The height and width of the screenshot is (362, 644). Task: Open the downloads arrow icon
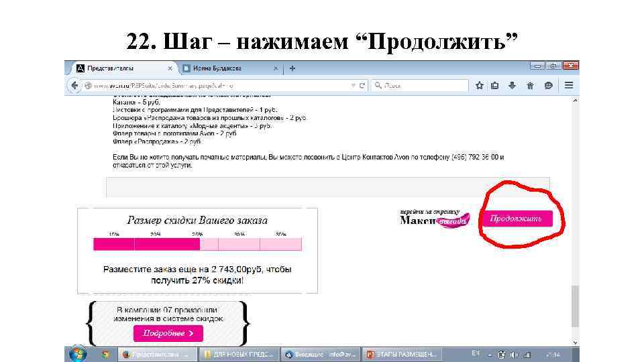(x=512, y=85)
